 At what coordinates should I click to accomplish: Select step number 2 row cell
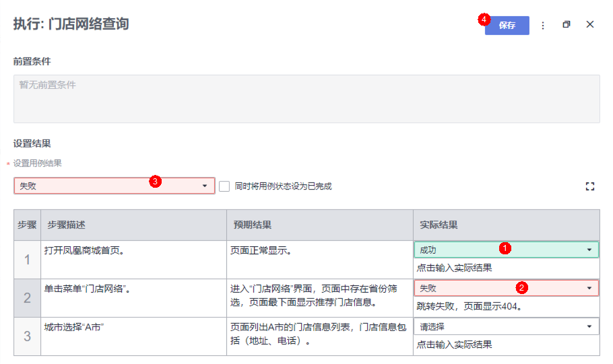(x=27, y=297)
